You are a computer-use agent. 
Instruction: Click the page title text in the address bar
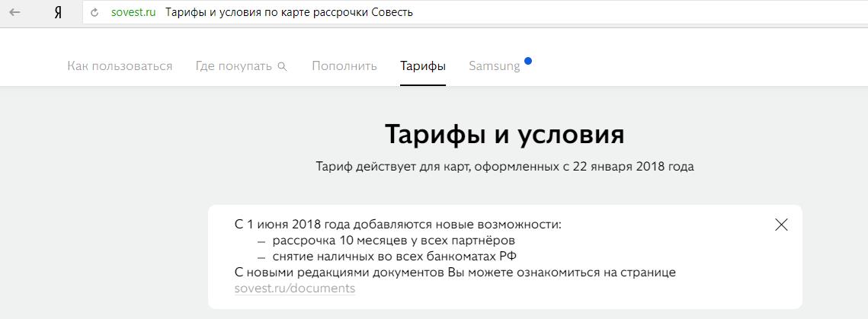289,12
